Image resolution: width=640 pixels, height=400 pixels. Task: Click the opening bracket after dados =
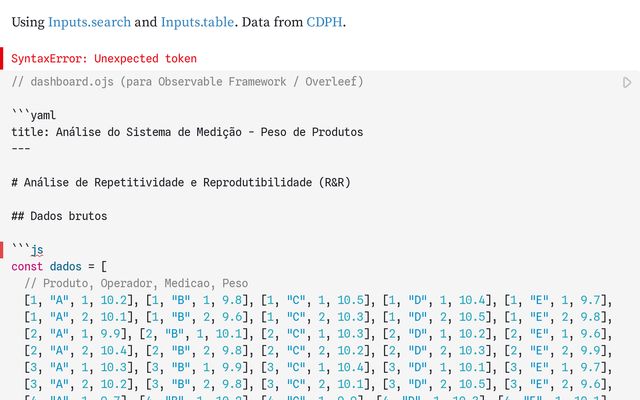[104, 267]
